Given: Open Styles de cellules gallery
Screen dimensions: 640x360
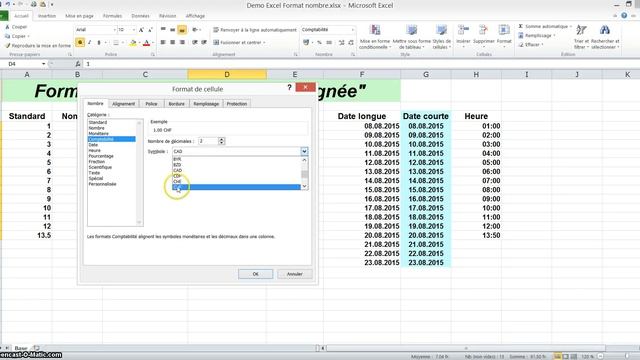Looking at the screenshot, I should pos(442,37).
